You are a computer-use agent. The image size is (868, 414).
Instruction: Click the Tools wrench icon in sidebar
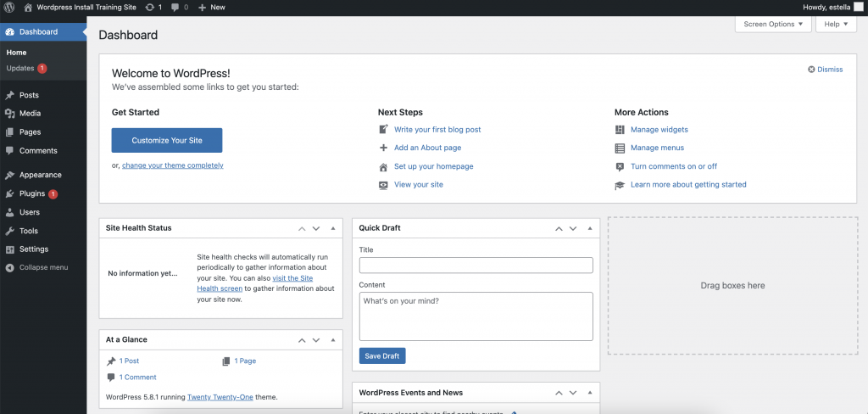(9, 231)
